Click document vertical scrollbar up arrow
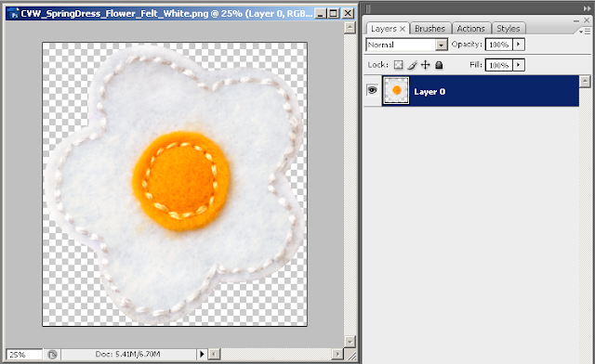This screenshot has height=364, width=595. coord(350,28)
